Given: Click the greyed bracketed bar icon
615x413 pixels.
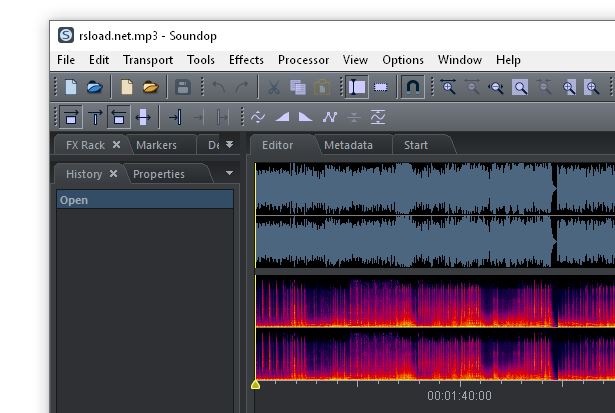Looking at the screenshot, I should click(222, 117).
